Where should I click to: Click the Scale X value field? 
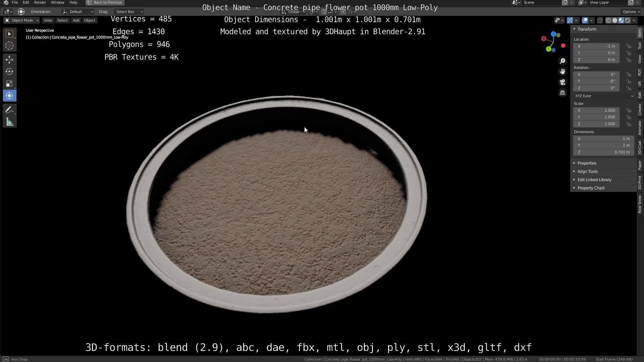pyautogui.click(x=596, y=110)
